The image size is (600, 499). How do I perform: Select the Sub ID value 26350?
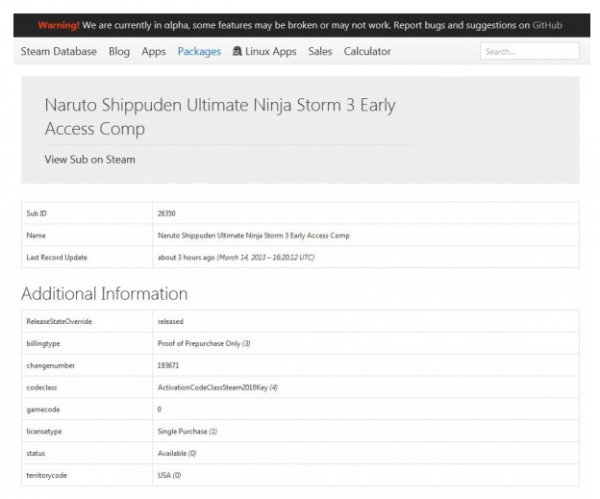pos(166,213)
